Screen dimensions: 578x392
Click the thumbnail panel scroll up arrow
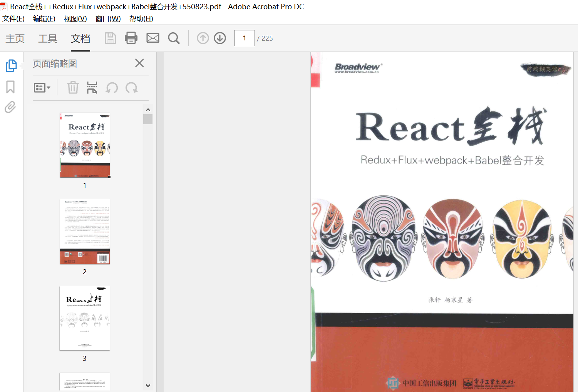click(148, 110)
